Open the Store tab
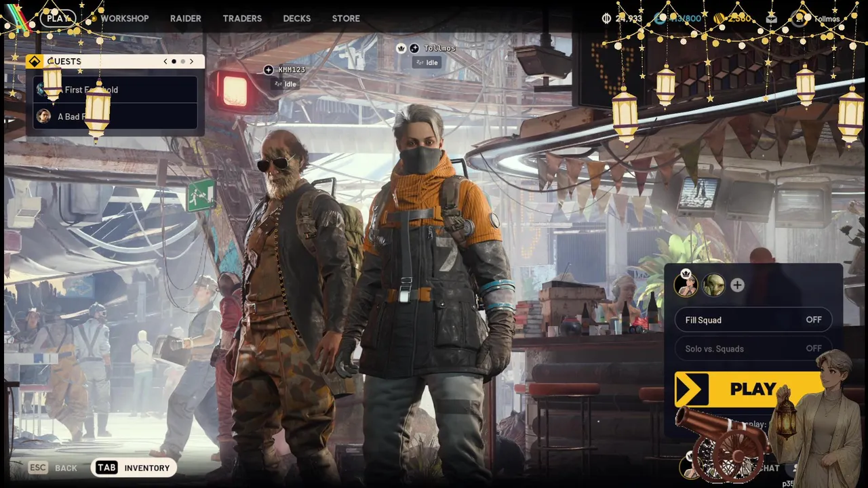This screenshot has height=488, width=868. (346, 18)
